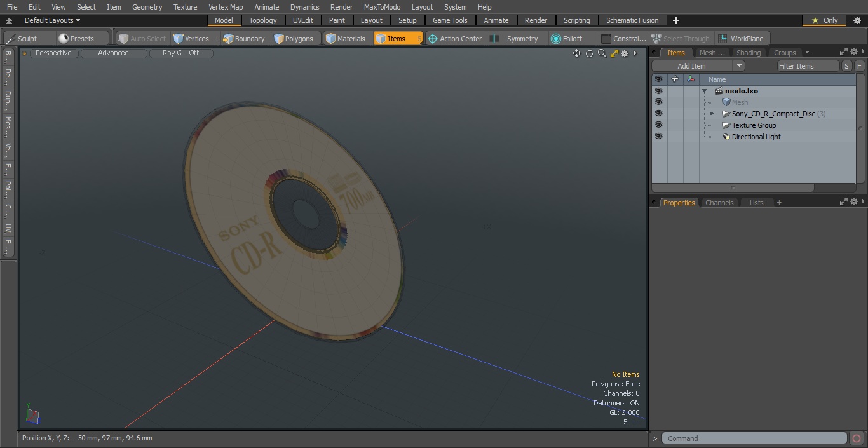Toggle Select Through mode
Image resolution: width=868 pixels, height=448 pixels.
click(x=681, y=39)
